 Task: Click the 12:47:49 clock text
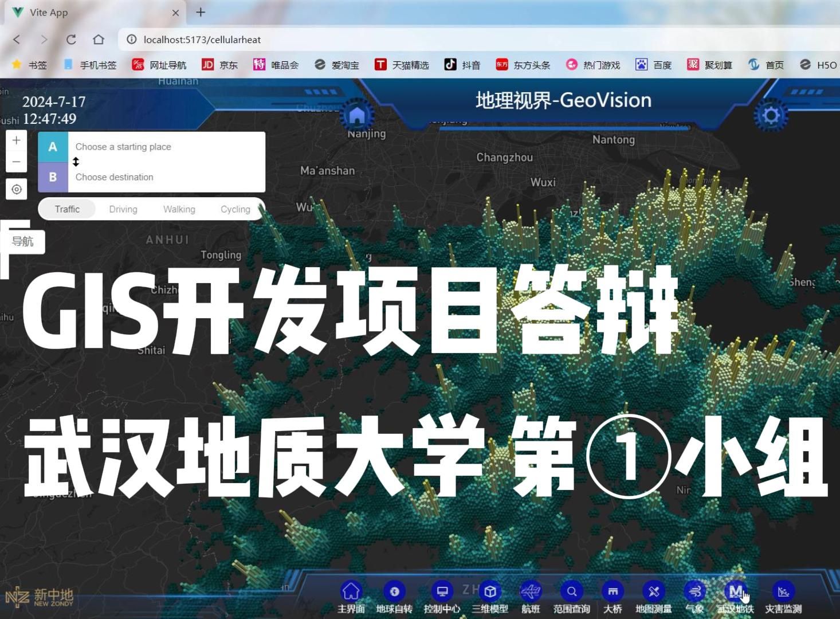tap(49, 119)
